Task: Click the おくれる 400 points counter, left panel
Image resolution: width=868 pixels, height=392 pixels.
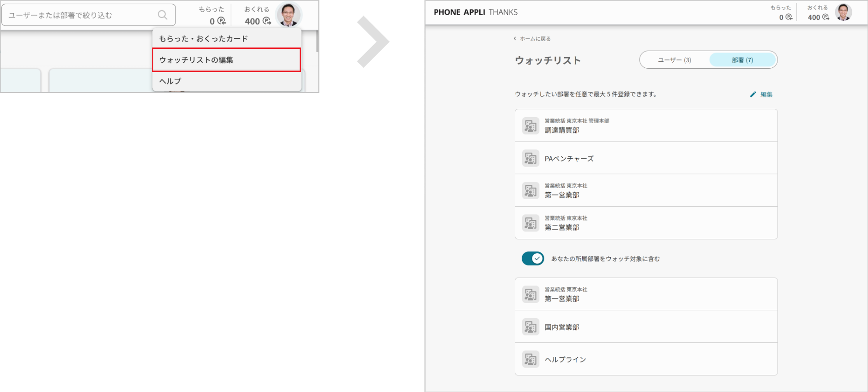Action: click(257, 15)
